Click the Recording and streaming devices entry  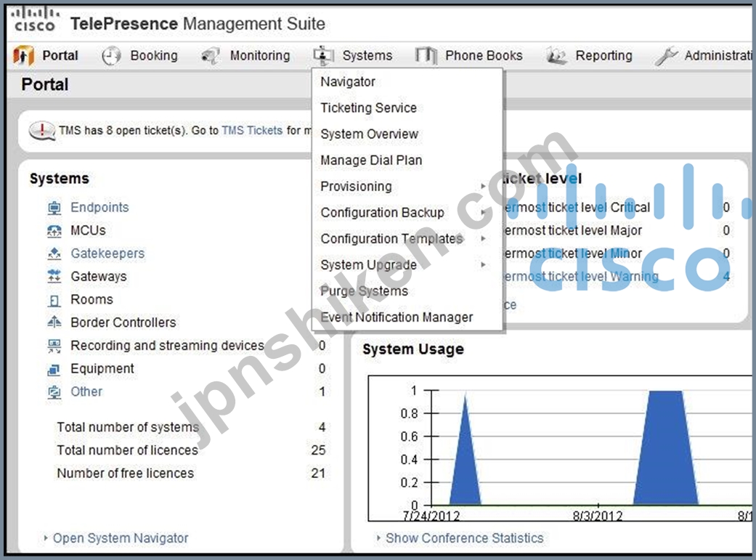point(167,346)
